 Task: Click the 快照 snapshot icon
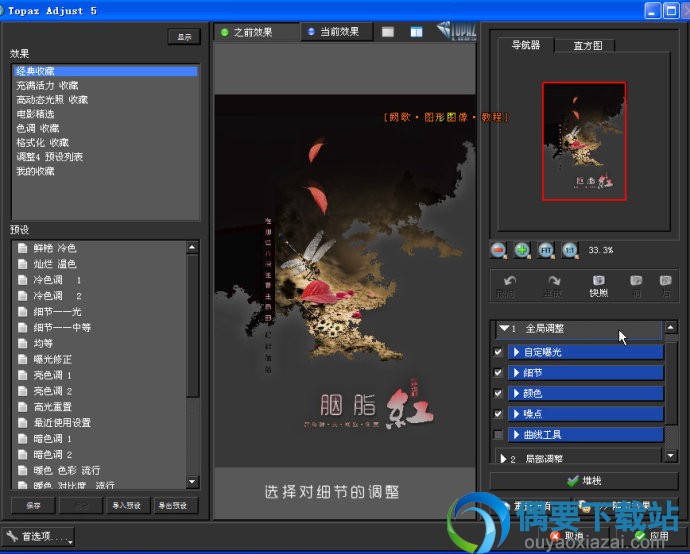(x=598, y=286)
